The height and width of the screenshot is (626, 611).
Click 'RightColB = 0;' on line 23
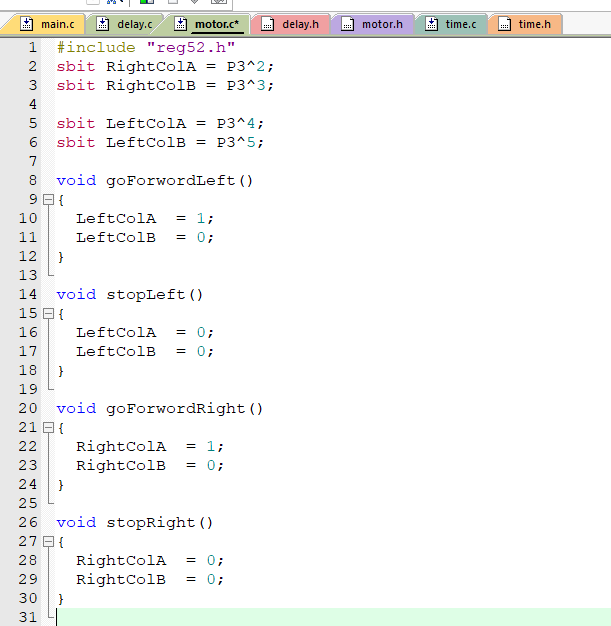click(150, 466)
